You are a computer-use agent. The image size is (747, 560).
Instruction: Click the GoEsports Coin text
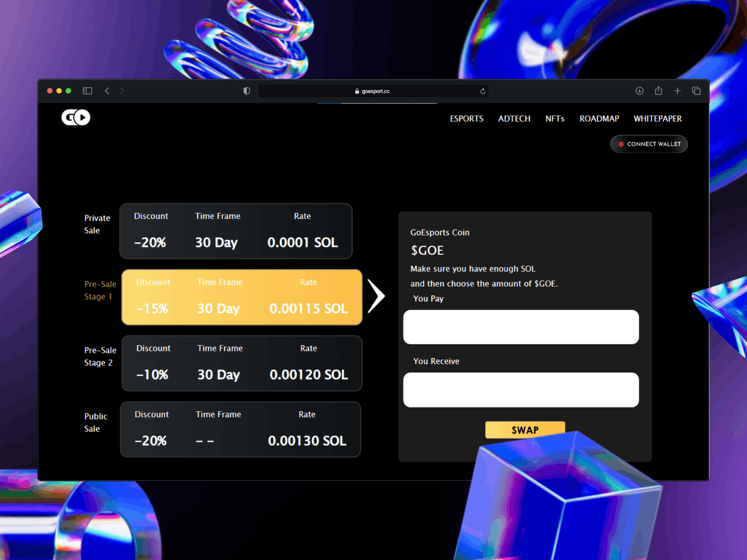tap(440, 232)
